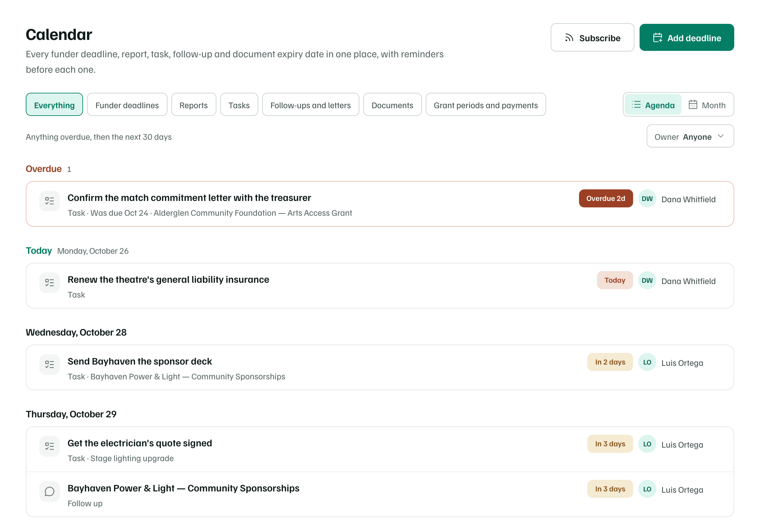The width and height of the screenshot is (760, 532).
Task: Click the DW avatar on the overdue task
Action: tap(647, 199)
